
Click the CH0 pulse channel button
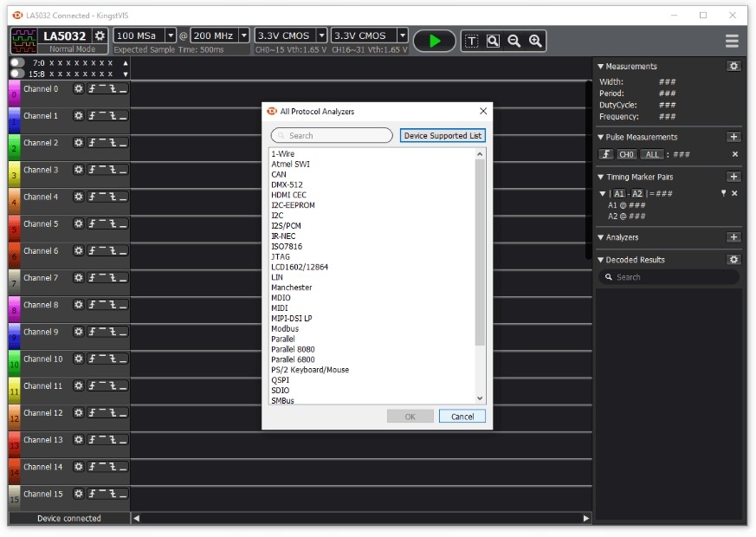[626, 154]
